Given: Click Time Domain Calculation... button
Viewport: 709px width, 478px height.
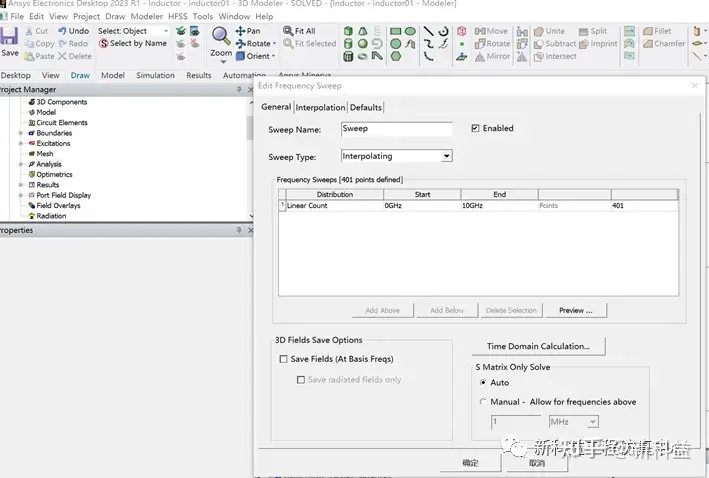Looking at the screenshot, I should (x=538, y=346).
